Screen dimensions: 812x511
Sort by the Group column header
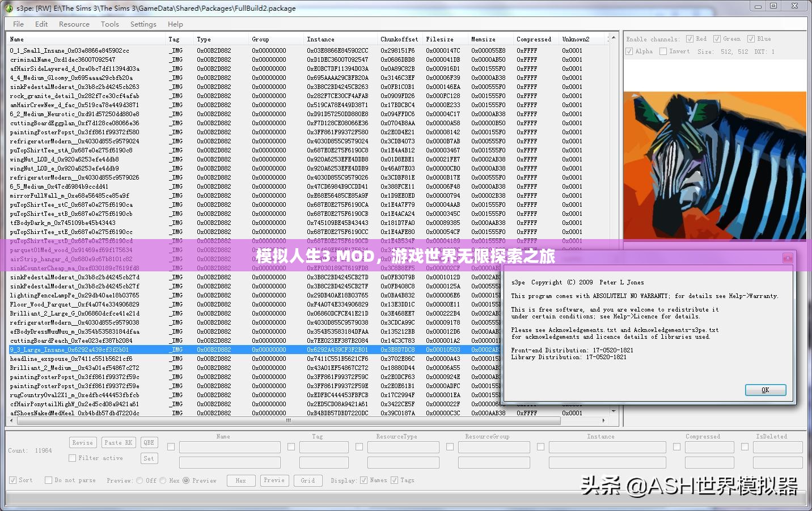point(277,39)
